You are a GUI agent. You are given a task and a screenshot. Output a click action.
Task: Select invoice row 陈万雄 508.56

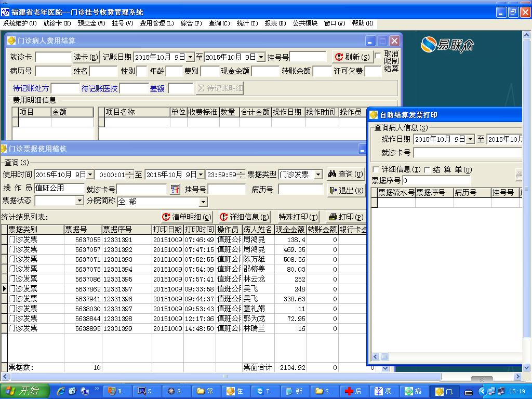pyautogui.click(x=185, y=259)
